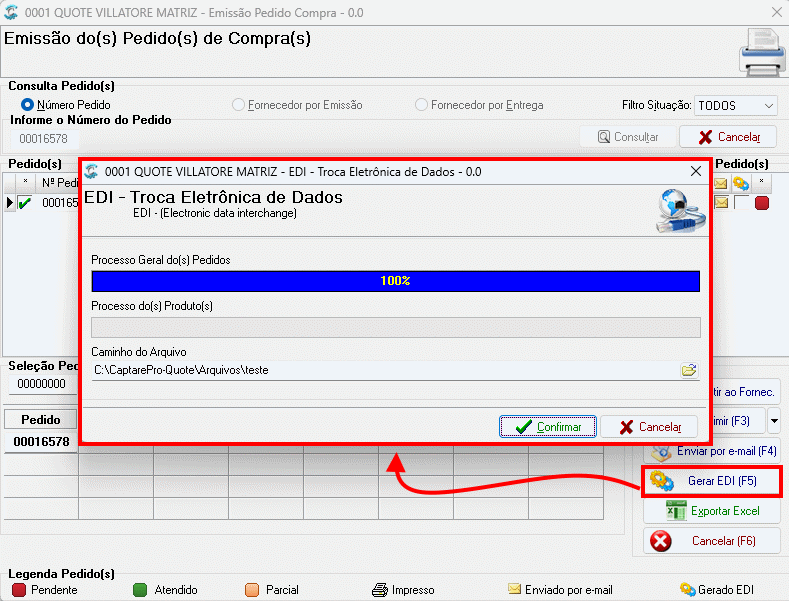Viewport: 789px width, 601px height.
Task: Click the printer icon in header
Action: tap(762, 52)
